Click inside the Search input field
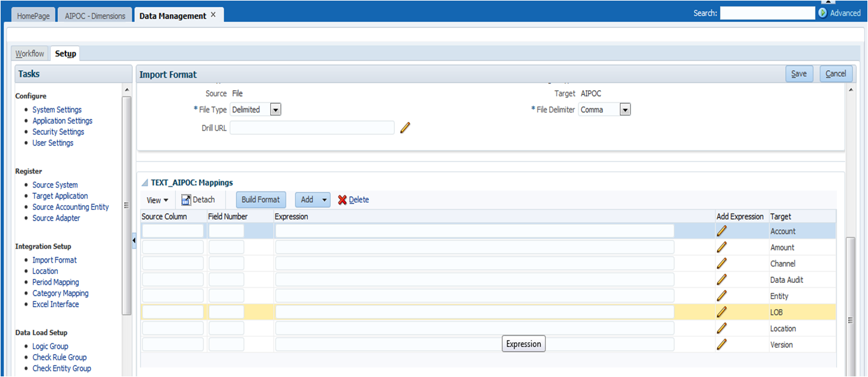Image resolution: width=868 pixels, height=377 pixels. [767, 12]
